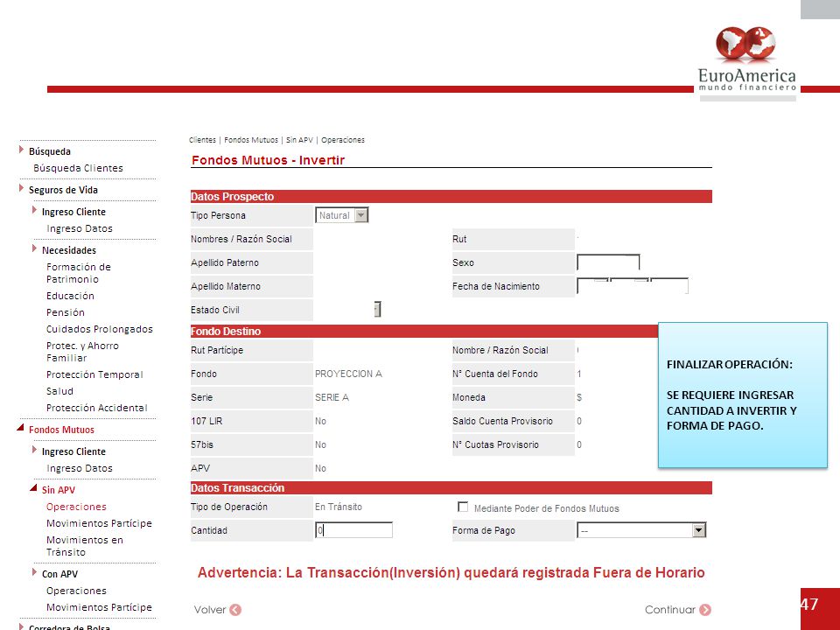Open Movimientos Partícipe under Sin APV

tap(99, 523)
